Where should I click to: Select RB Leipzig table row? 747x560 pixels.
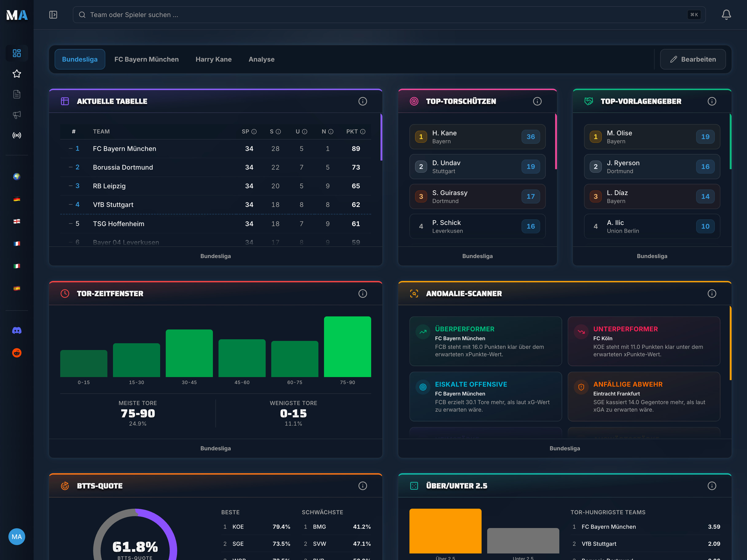click(215, 186)
